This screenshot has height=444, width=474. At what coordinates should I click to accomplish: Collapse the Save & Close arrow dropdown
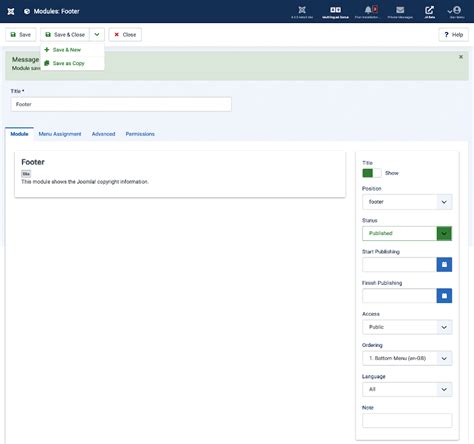coord(97,35)
